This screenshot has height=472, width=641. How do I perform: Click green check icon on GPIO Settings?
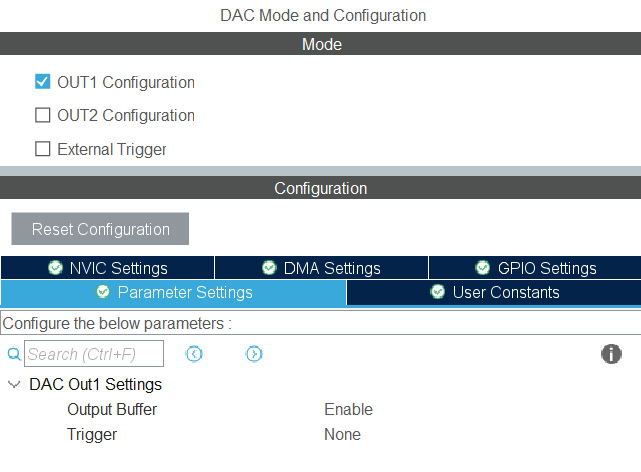(x=483, y=268)
